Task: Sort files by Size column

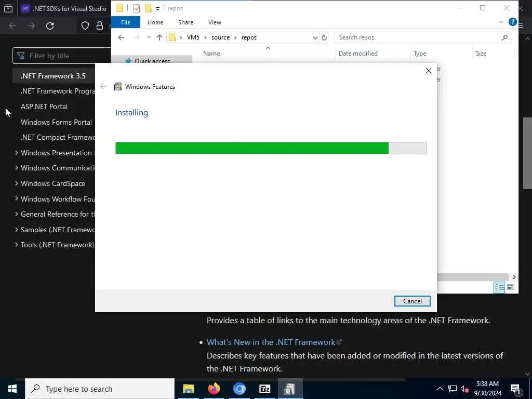Action: [481, 54]
